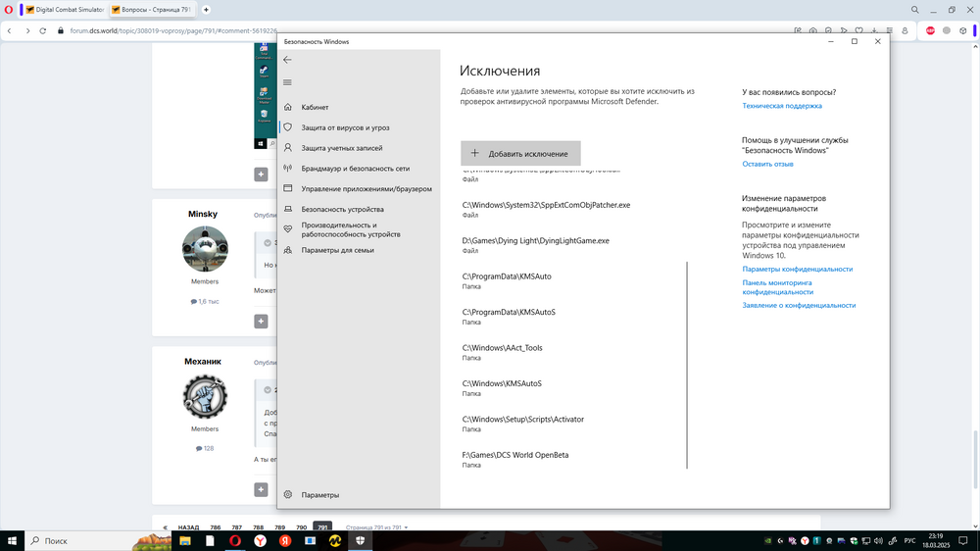Click the exclusions list vertical scrollbar
980x551 pixels.
pos(687,365)
